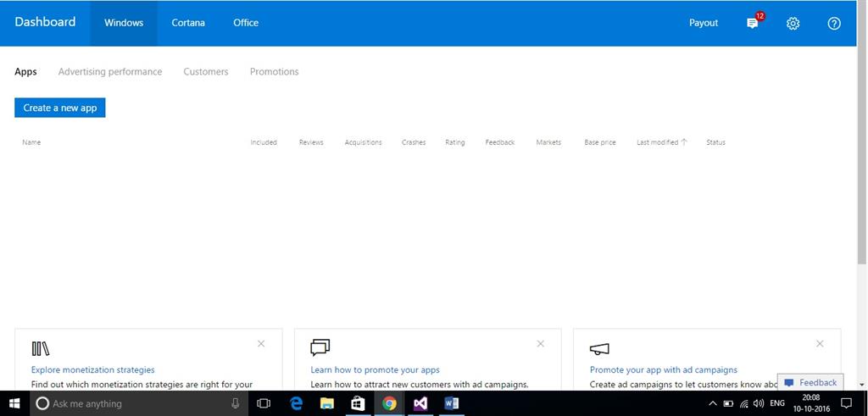The width and height of the screenshot is (868, 416).
Task: Open the help question mark icon
Action: pyautogui.click(x=834, y=23)
